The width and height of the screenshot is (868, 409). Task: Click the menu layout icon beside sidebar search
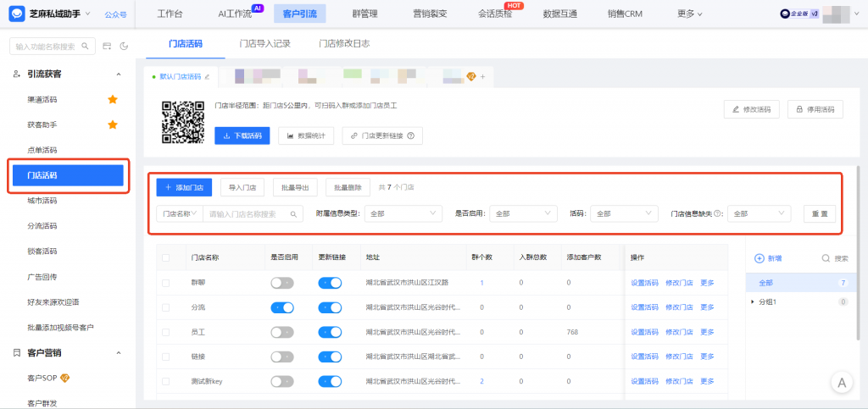coord(107,46)
